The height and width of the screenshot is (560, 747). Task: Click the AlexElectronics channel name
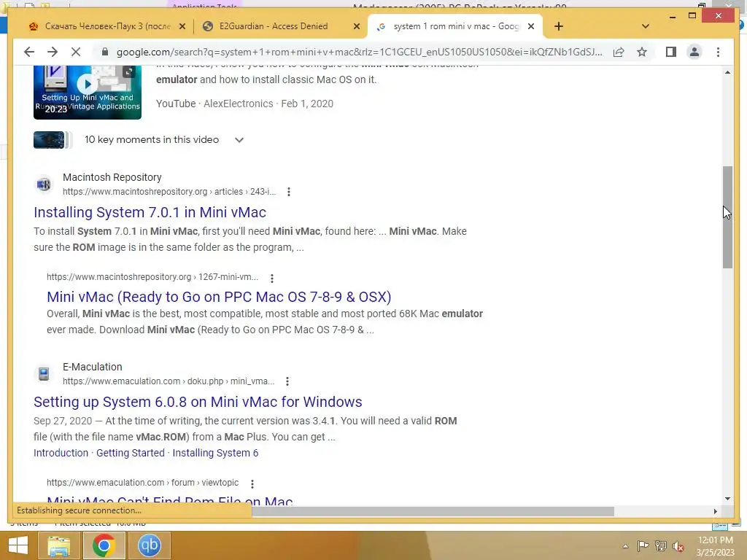click(x=239, y=104)
